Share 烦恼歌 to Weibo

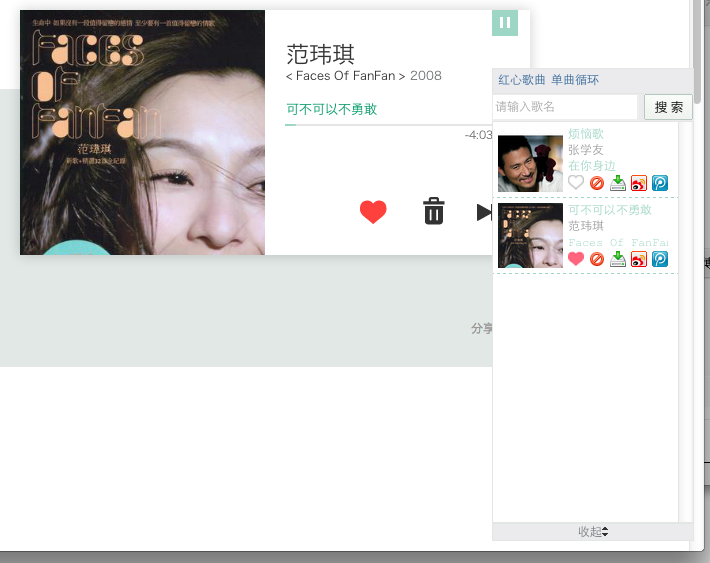(639, 183)
